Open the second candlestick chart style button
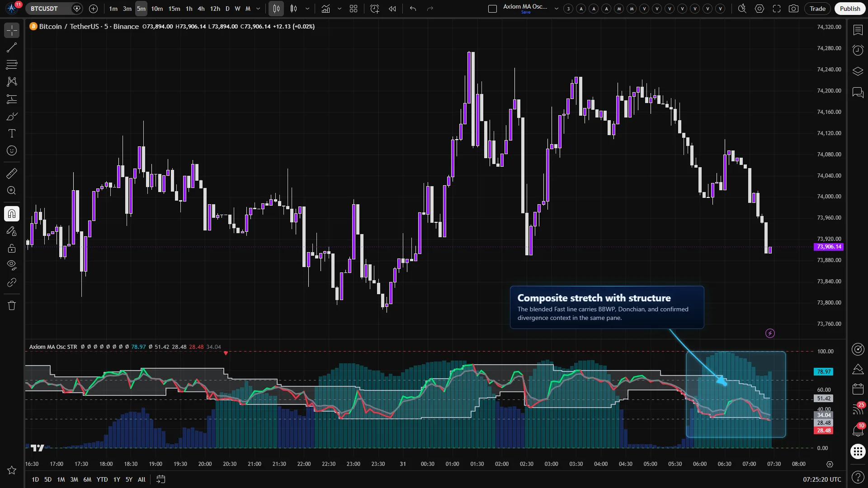Screen dimensions: 868x488 pyautogui.click(x=294, y=9)
